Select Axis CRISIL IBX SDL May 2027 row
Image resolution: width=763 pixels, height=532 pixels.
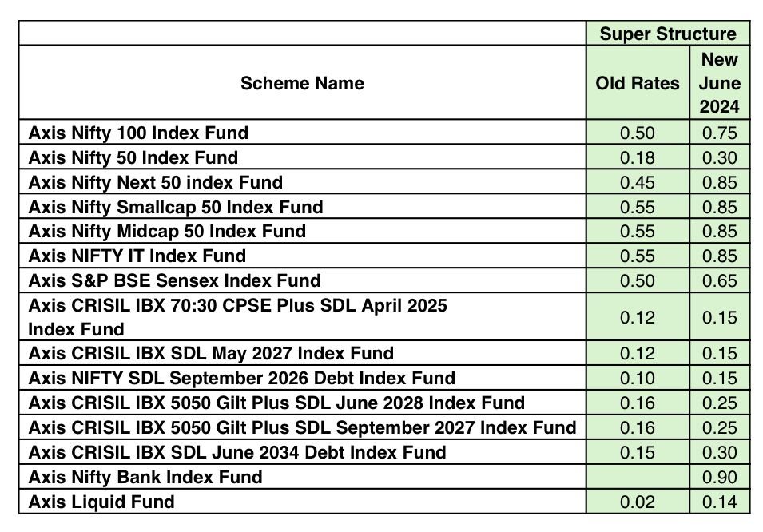tap(211, 354)
